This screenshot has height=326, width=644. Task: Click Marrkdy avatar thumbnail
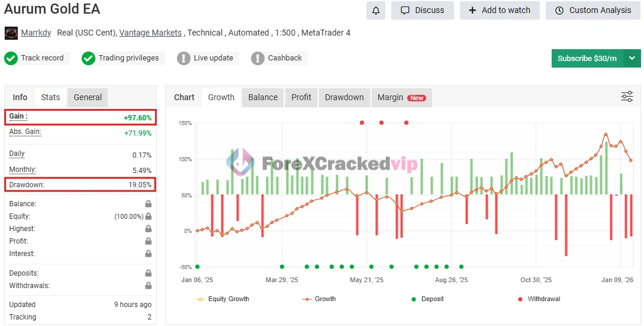click(11, 33)
